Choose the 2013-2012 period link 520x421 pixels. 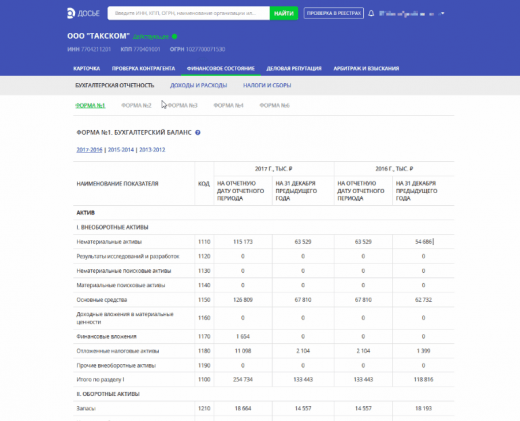[x=152, y=150]
